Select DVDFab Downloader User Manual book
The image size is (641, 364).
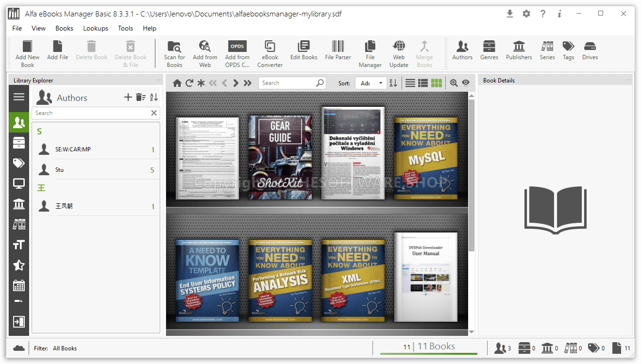[x=426, y=277]
